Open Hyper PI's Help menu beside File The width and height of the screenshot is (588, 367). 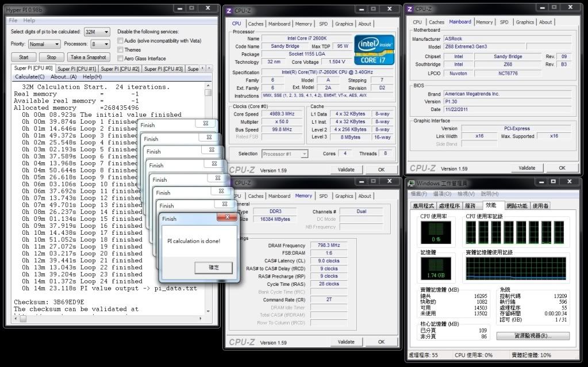tap(29, 20)
